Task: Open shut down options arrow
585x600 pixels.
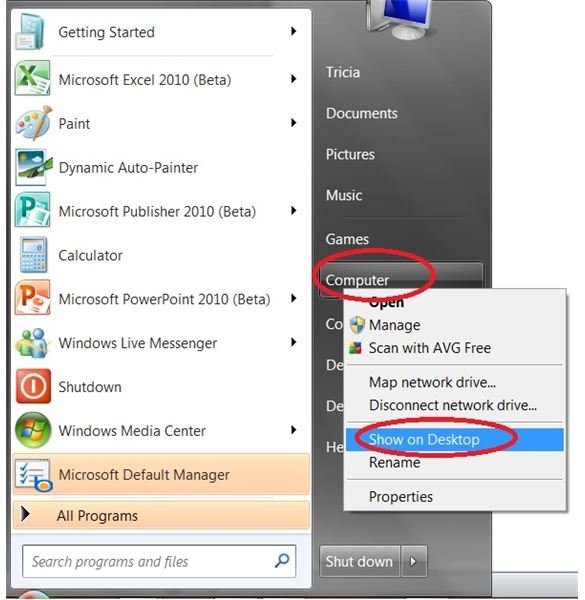Action: click(413, 561)
